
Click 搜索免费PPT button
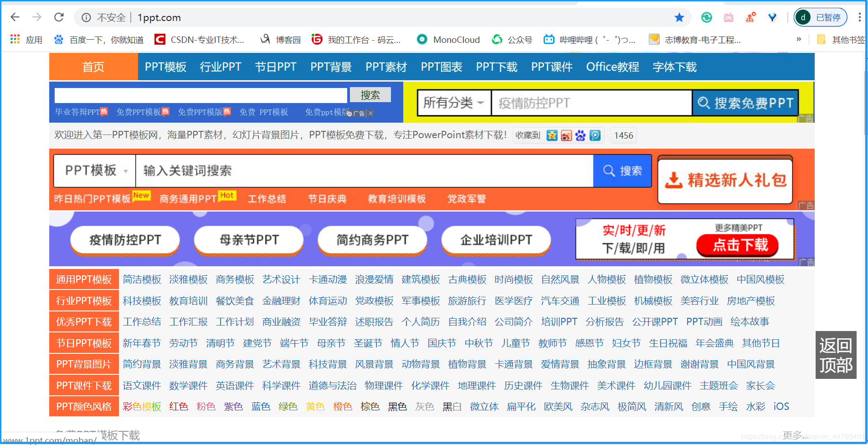(x=745, y=103)
